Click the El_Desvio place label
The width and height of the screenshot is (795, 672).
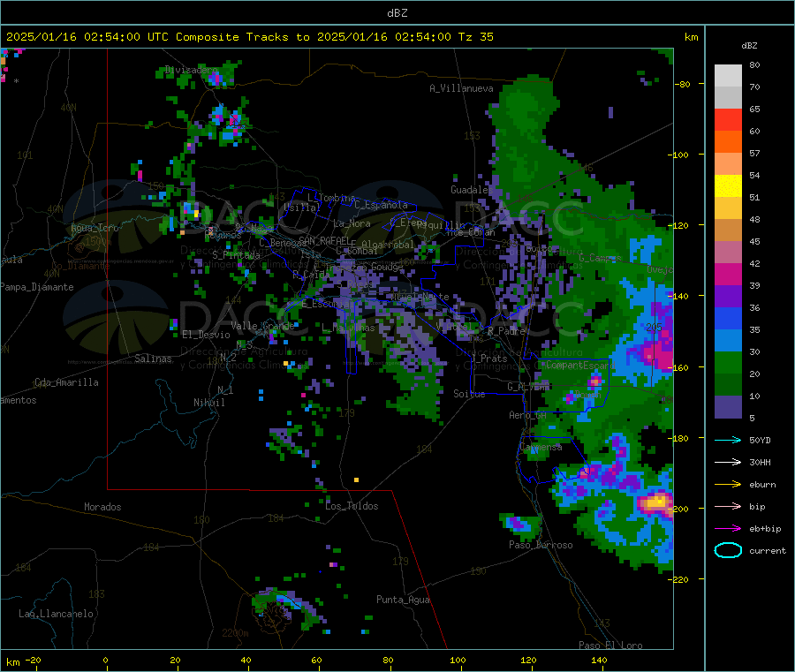click(206, 335)
